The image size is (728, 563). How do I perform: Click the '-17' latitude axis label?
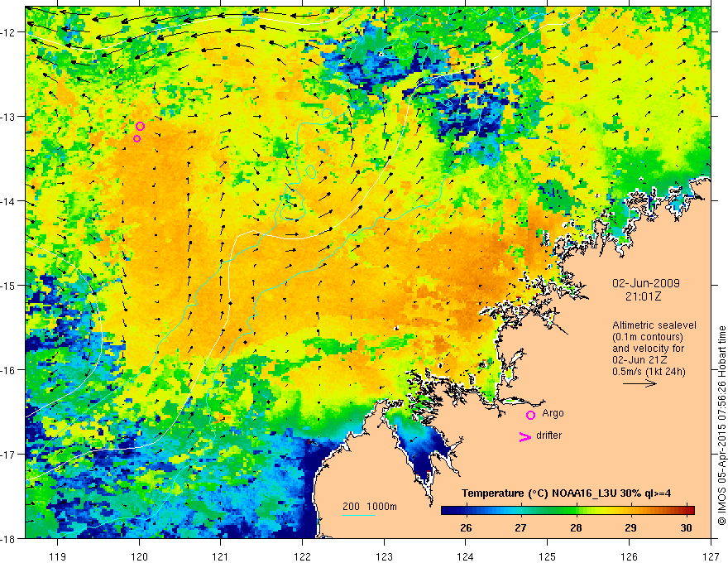(9, 454)
